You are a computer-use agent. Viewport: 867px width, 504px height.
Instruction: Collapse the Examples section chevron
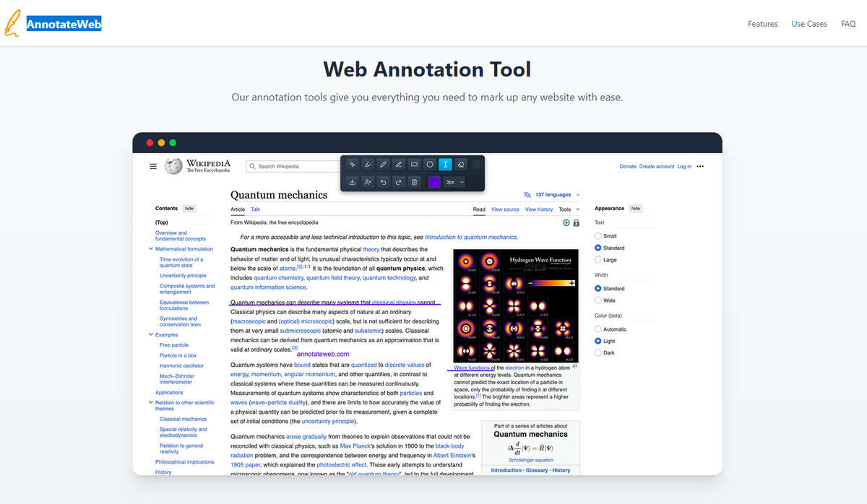(150, 335)
